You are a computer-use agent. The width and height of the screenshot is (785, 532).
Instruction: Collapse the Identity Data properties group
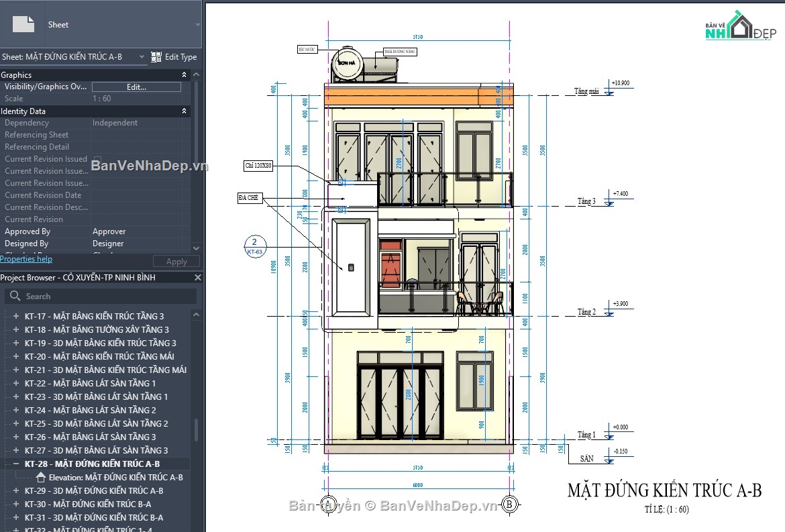[x=184, y=111]
